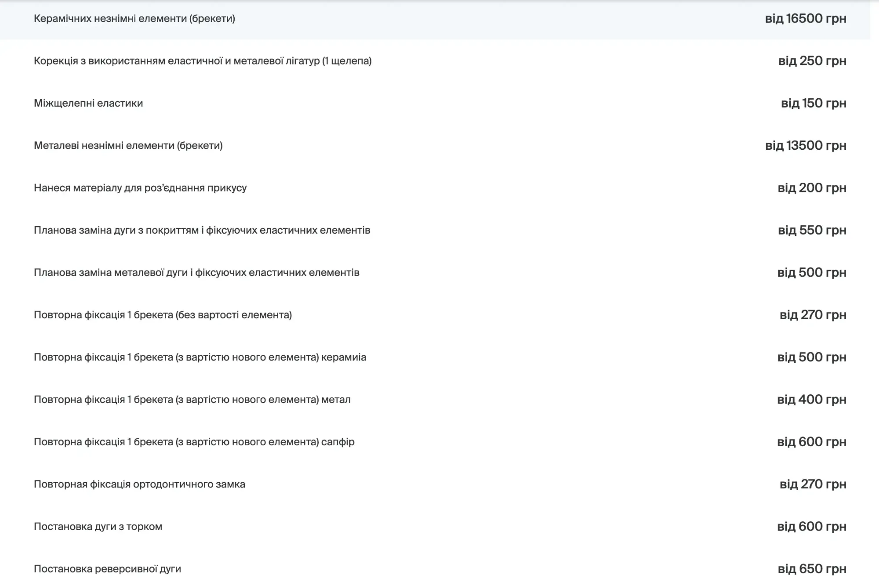Screen dimensions: 879x588
Task: Click the repeat fixation керамиіа row text
Action: (x=200, y=357)
